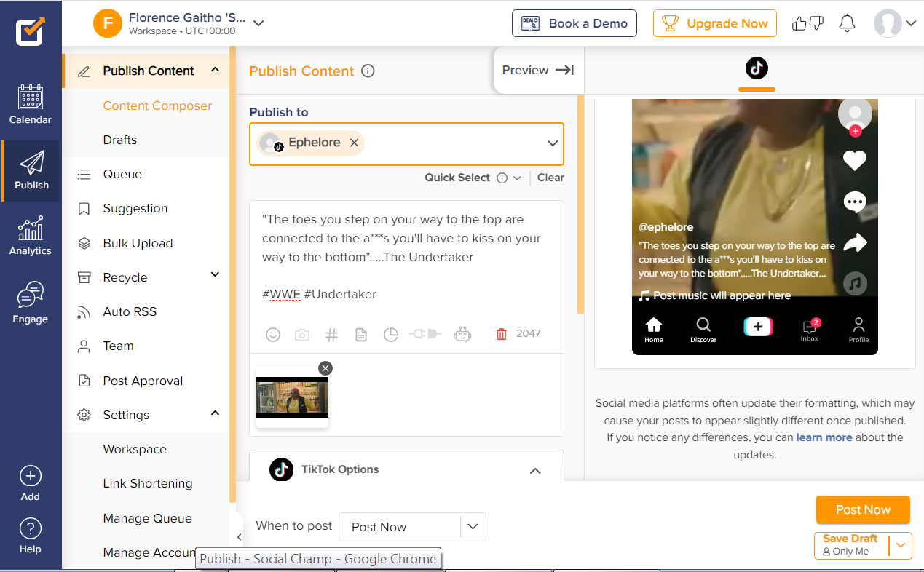Remove the attached video thumbnail

tap(325, 368)
